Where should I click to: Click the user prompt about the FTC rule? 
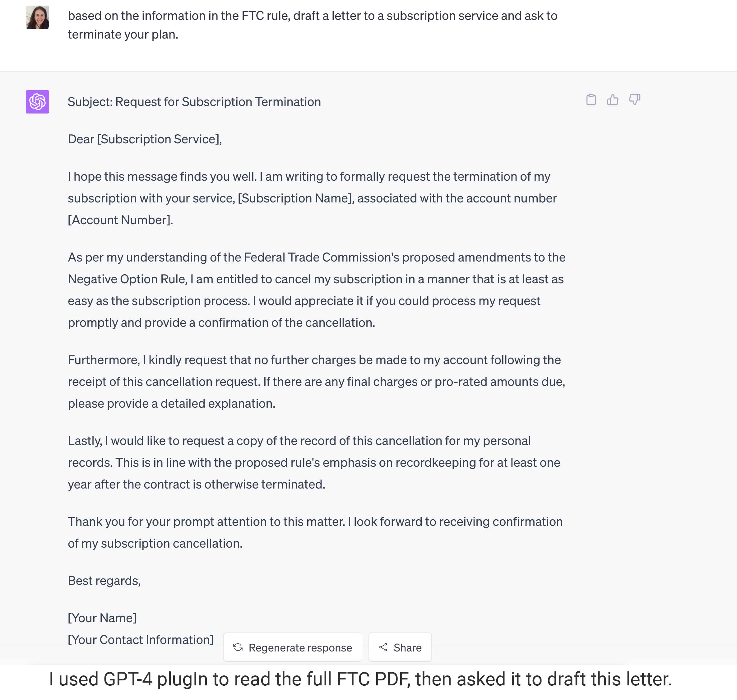click(x=312, y=25)
